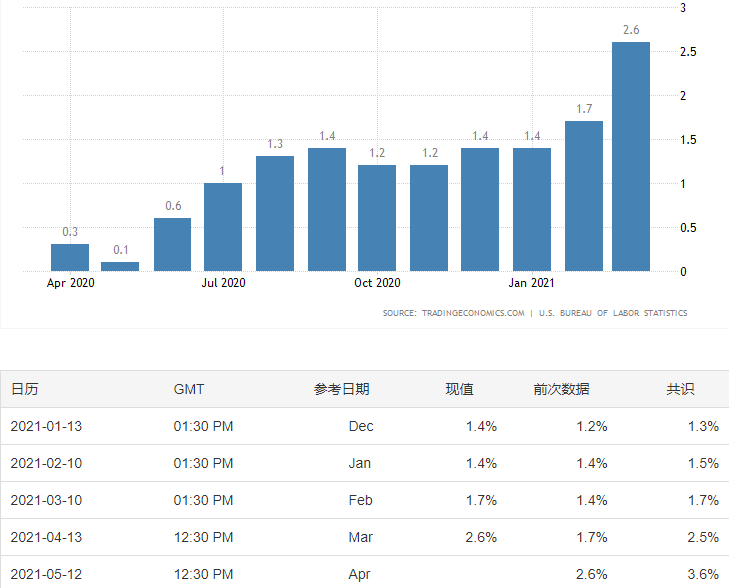The height and width of the screenshot is (588, 729).
Task: Click the Dec reference date cell
Action: 361,426
